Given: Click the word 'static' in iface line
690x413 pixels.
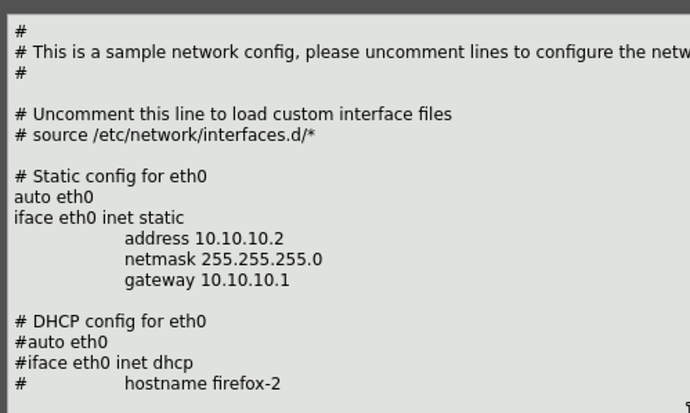Looking at the screenshot, I should (161, 218).
